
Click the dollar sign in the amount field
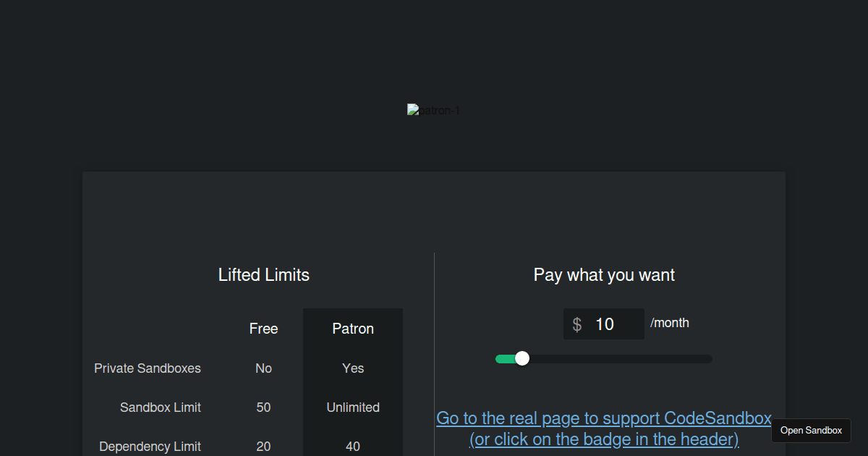tap(576, 324)
